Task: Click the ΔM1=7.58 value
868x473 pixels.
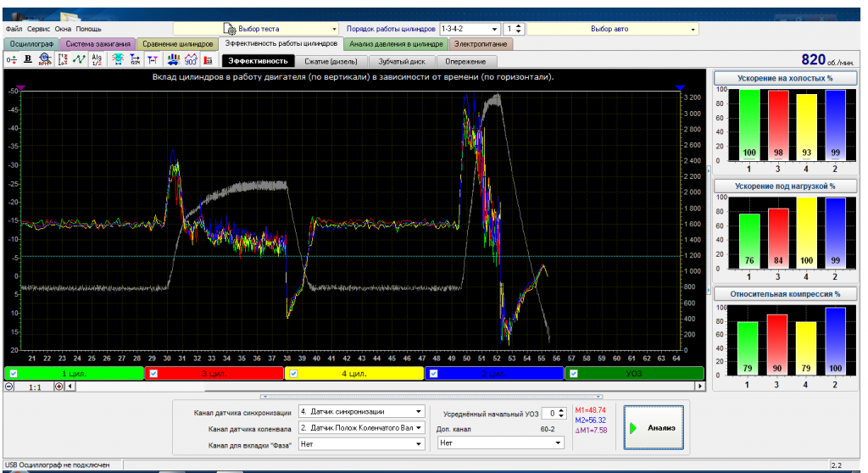Action: tap(591, 431)
